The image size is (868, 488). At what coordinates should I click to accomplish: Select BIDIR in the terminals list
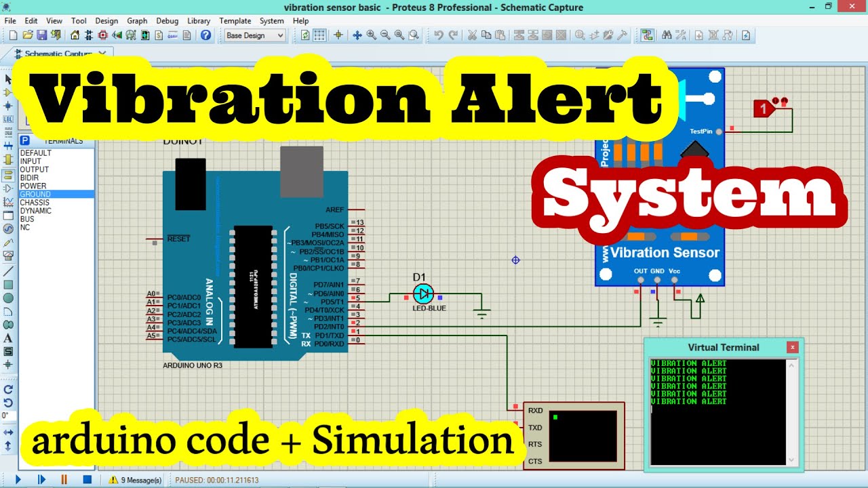pos(56,178)
